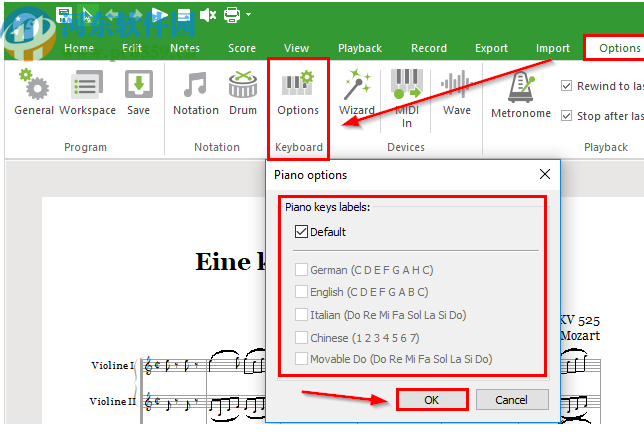The height and width of the screenshot is (440, 644).
Task: Launch the devices Wizard
Action: pyautogui.click(x=357, y=92)
